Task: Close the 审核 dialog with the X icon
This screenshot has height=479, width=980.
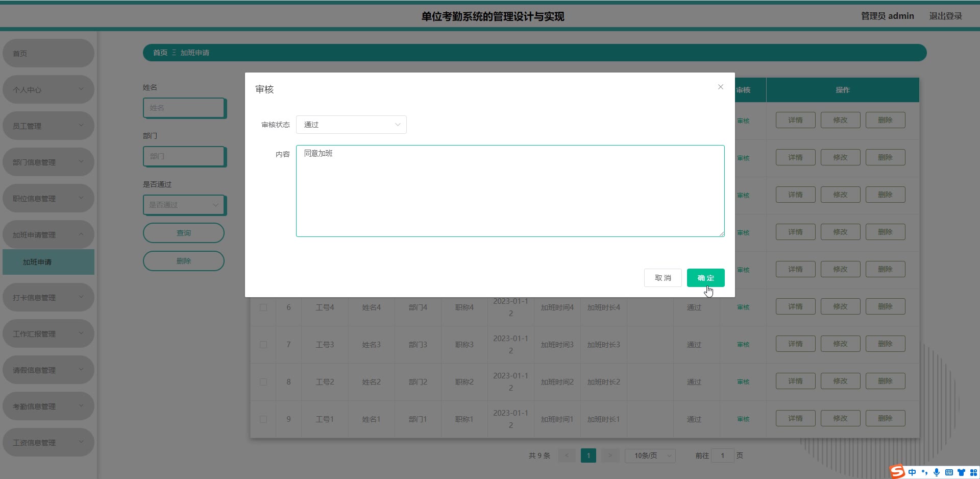Action: (720, 87)
